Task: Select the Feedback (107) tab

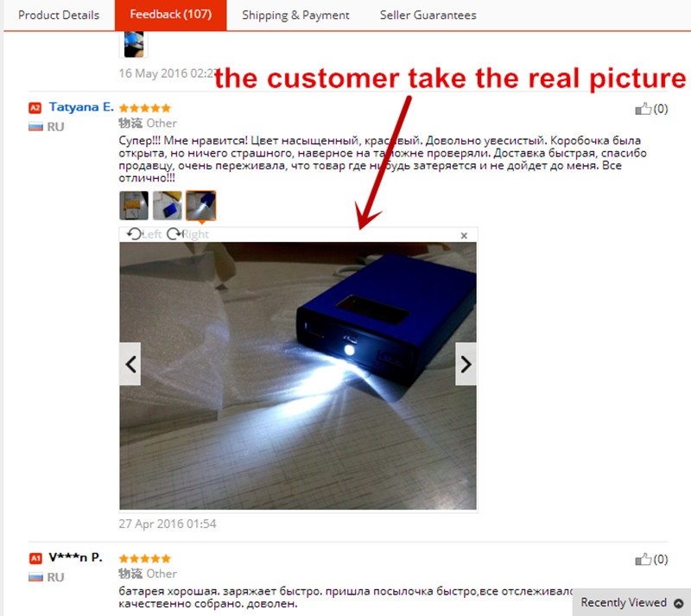Action: pos(170,15)
